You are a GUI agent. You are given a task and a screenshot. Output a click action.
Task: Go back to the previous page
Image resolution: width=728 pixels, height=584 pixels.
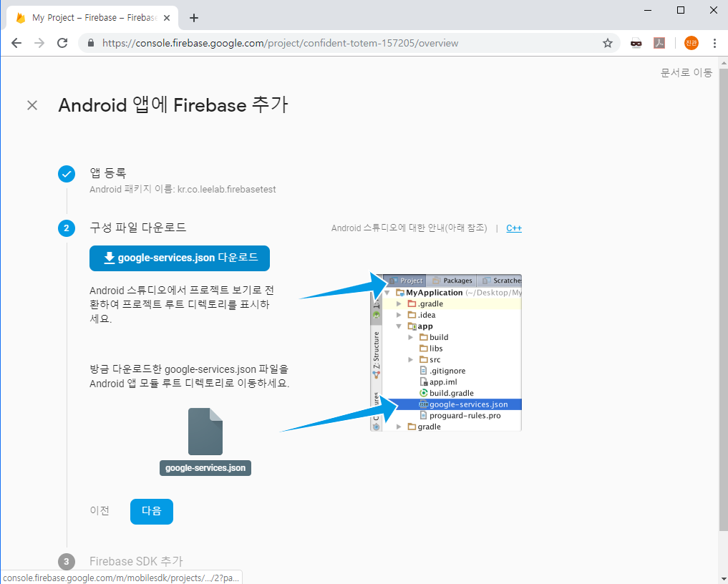click(16, 43)
